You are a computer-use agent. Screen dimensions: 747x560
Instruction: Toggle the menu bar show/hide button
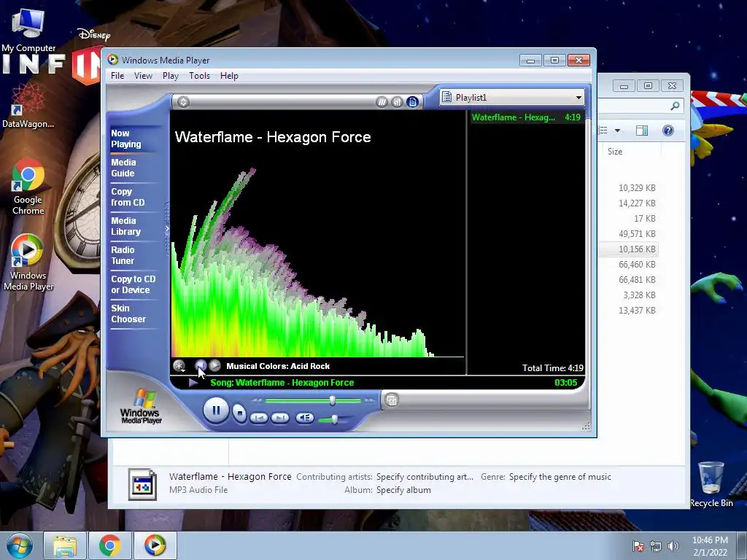tap(183, 102)
